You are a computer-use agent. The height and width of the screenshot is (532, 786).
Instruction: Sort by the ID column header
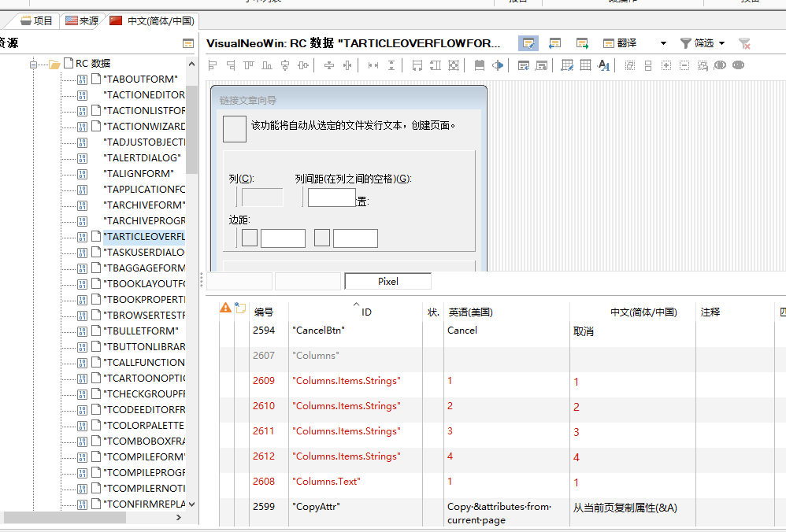[x=366, y=312]
